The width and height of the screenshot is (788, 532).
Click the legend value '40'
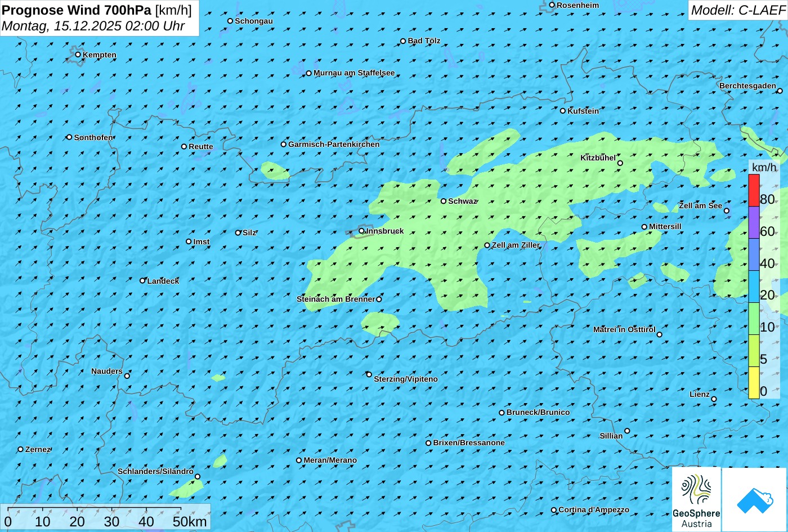pyautogui.click(x=767, y=263)
